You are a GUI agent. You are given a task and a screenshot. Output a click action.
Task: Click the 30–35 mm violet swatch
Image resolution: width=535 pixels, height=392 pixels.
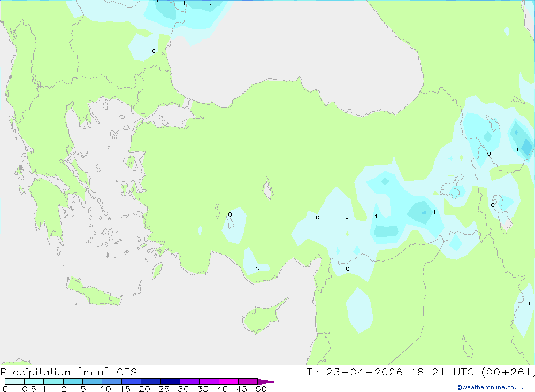tap(189, 381)
